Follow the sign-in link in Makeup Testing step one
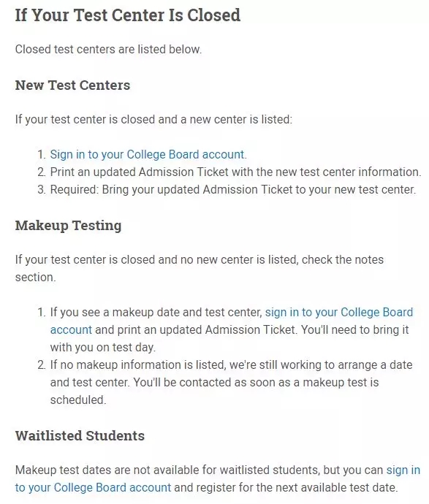 click(338, 313)
